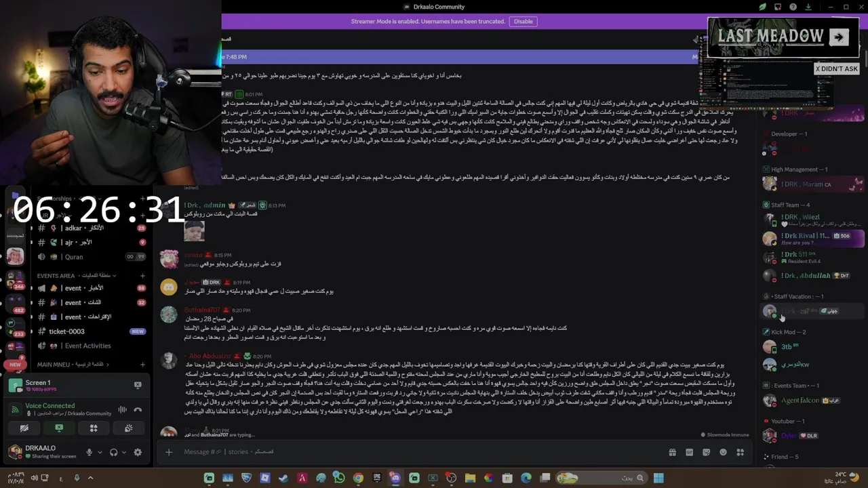Open Voice Connected connection details
Screen dimensions: 868x488
[50, 406]
